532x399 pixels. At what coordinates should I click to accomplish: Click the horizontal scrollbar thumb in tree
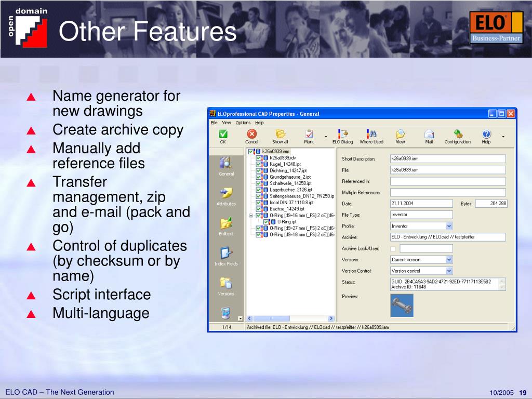[271, 318]
